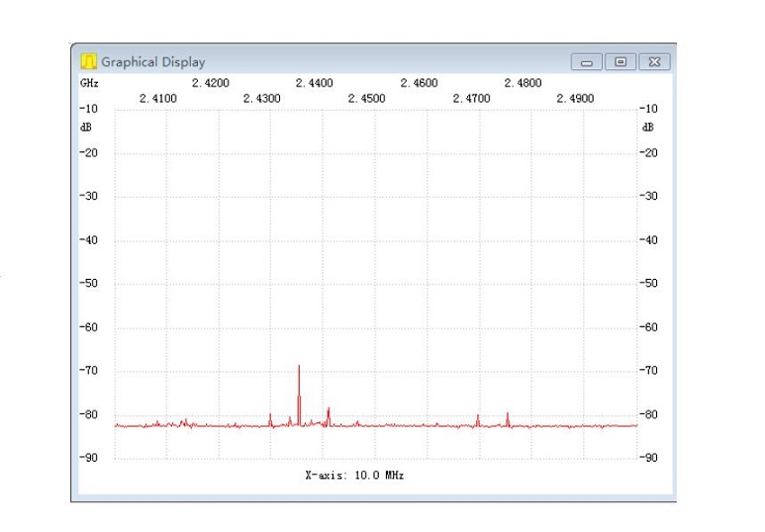Click the 2.4900 frequency label
This screenshot has height=532, width=765.
coord(575,99)
